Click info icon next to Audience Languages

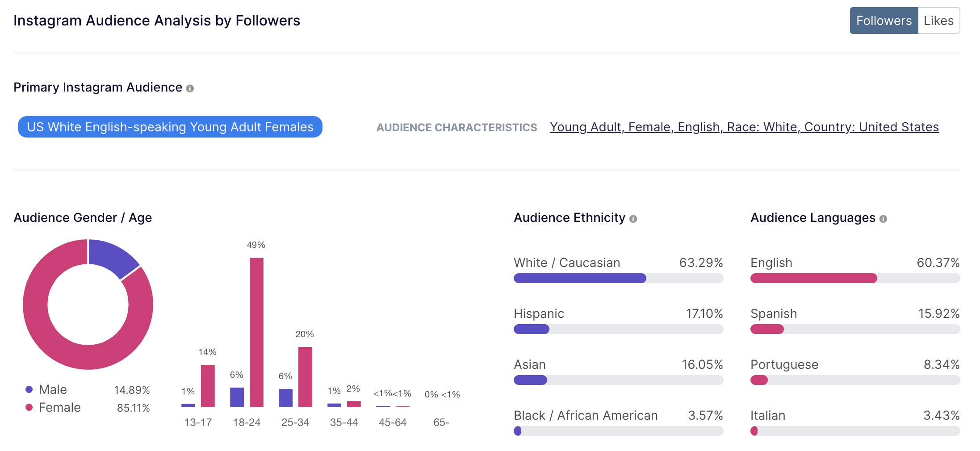tap(883, 219)
